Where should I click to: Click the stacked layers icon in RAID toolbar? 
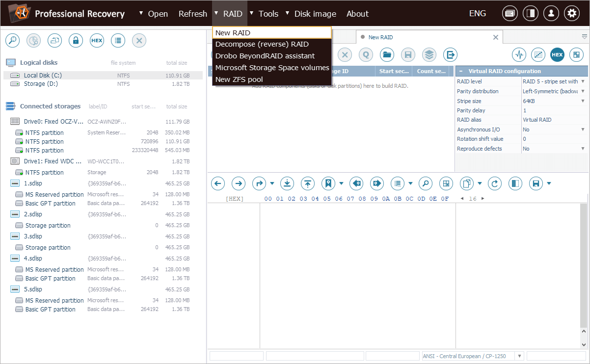pyautogui.click(x=429, y=54)
